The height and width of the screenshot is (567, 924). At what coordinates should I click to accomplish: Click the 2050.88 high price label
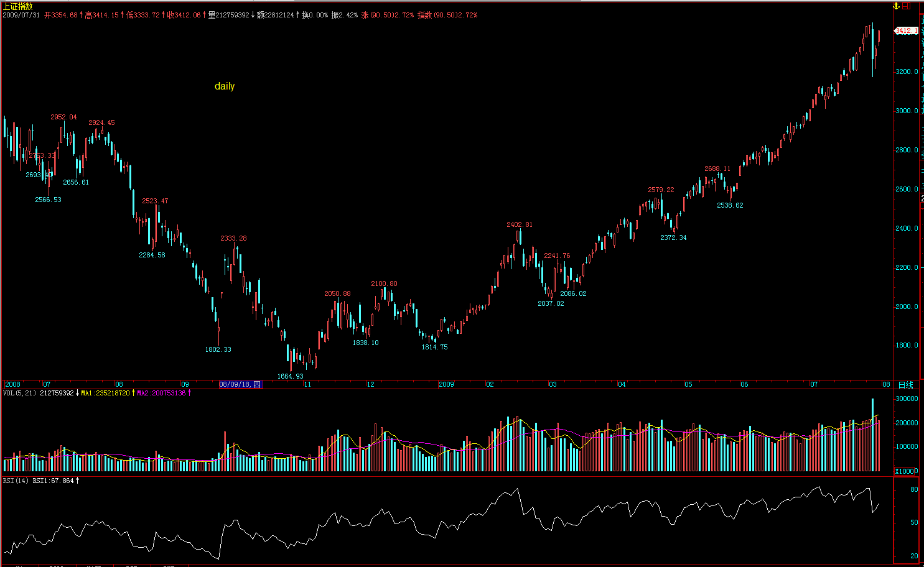tap(337, 293)
